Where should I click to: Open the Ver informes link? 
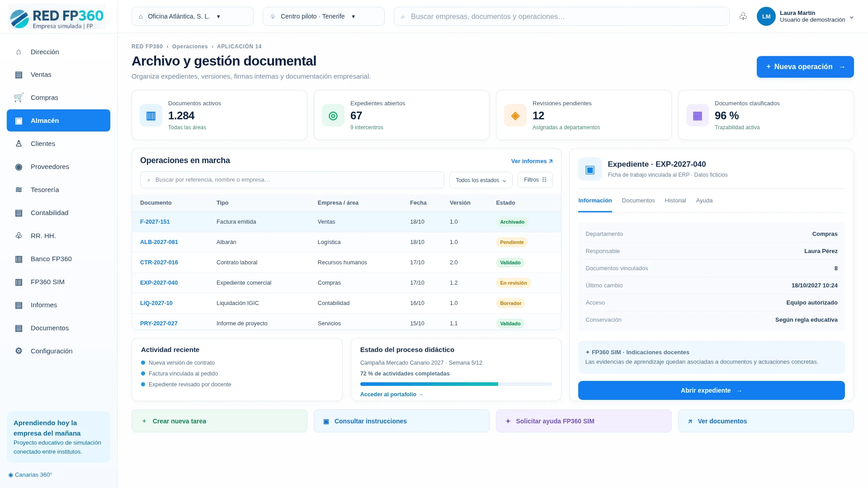point(532,161)
